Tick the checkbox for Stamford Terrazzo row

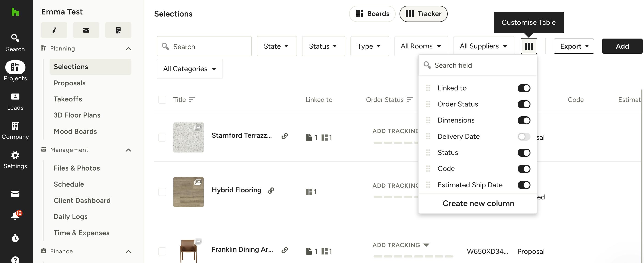162,137
